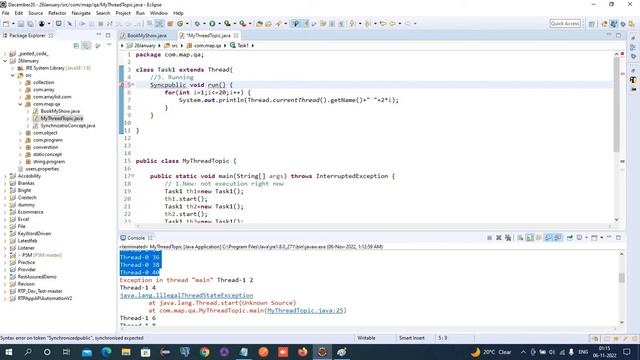Click Remove Launch (X) icon in Console
Image resolution: width=640 pixels, height=360 pixels.
[x=498, y=238]
